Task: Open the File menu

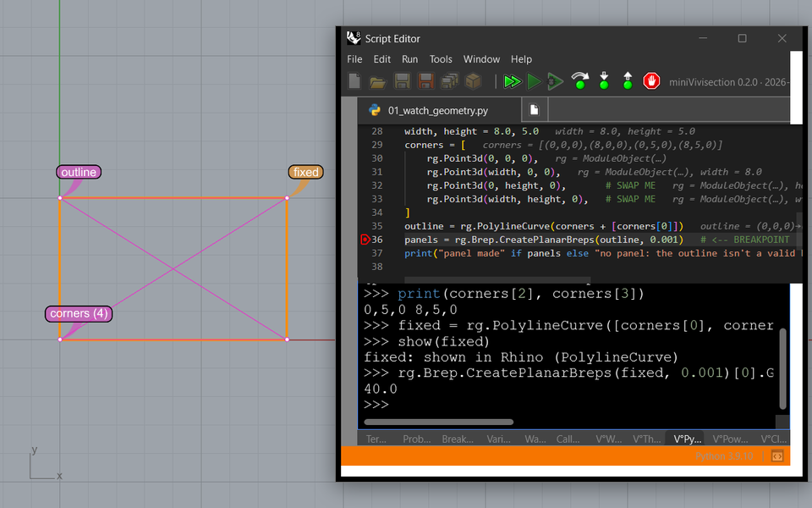Action: 354,59
